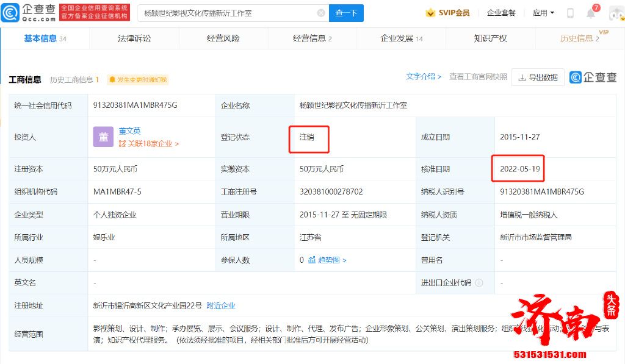Viewport: 625px width, 364px height.
Task: Click the 导出数据 export button
Action: (537, 77)
